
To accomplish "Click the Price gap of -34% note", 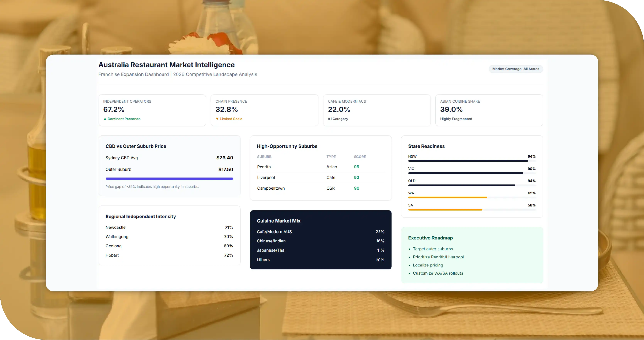I will click(152, 187).
